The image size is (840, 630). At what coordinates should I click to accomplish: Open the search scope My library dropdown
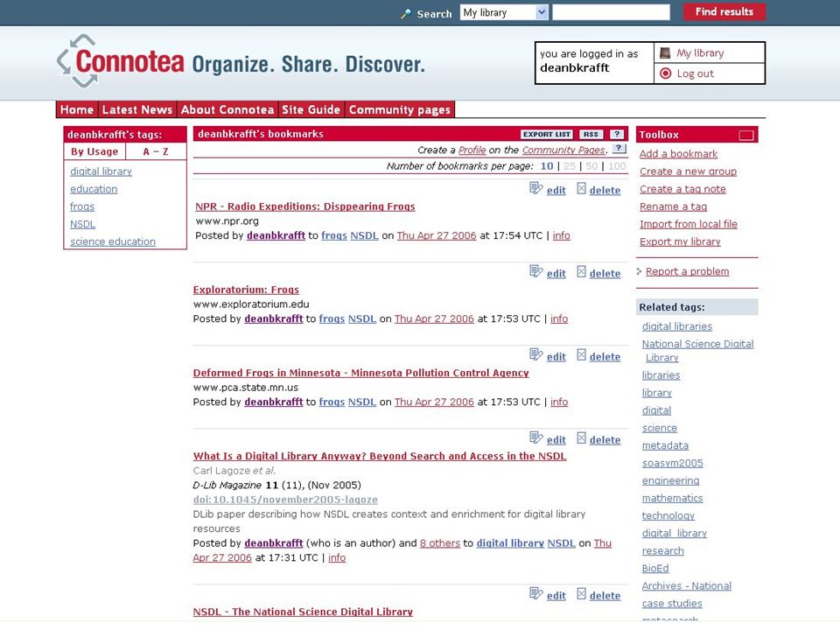point(504,12)
